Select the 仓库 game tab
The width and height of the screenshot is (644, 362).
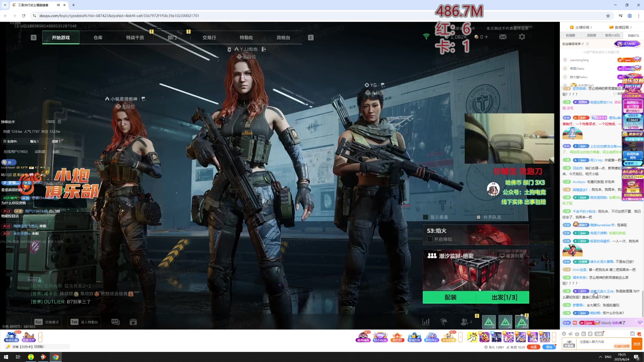(x=98, y=38)
